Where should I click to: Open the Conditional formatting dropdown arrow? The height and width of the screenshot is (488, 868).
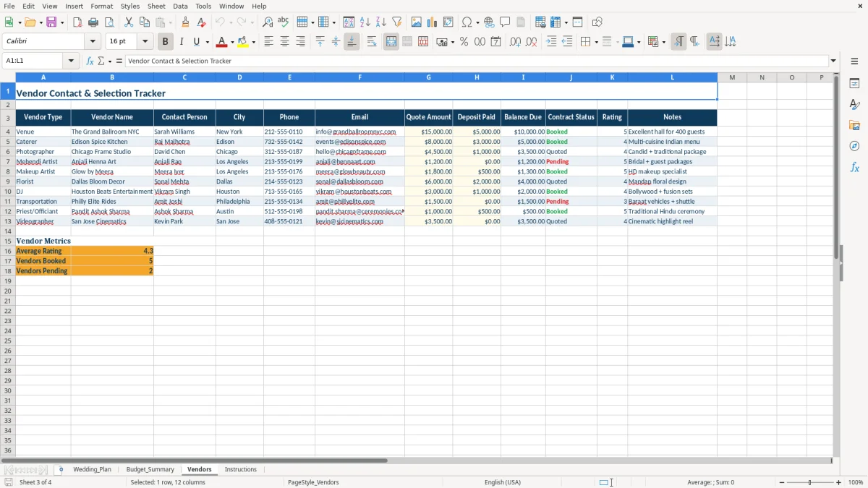663,42
